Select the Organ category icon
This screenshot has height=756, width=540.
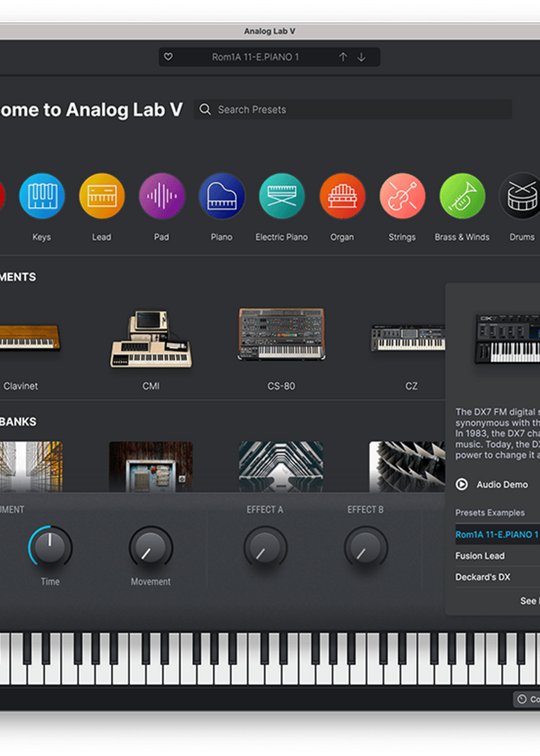(342, 196)
